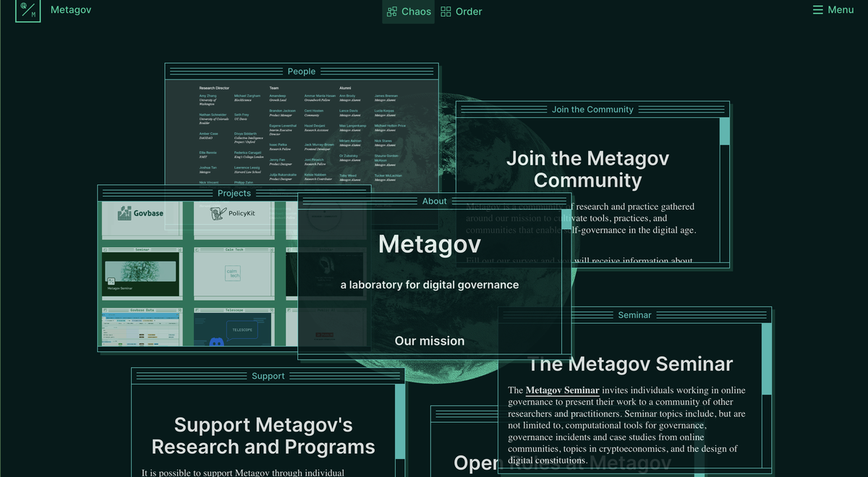
Task: Open the Calm Tech project card
Action: (234, 273)
